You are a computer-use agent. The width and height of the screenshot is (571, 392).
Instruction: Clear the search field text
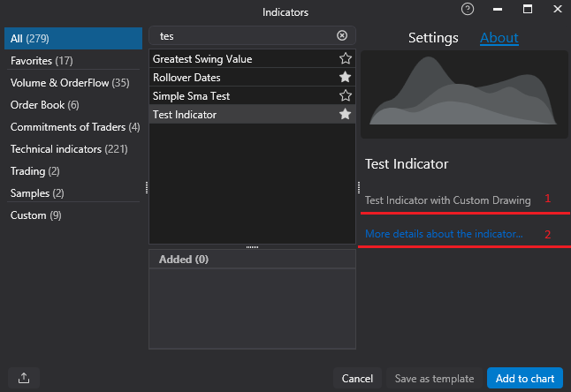pos(342,36)
